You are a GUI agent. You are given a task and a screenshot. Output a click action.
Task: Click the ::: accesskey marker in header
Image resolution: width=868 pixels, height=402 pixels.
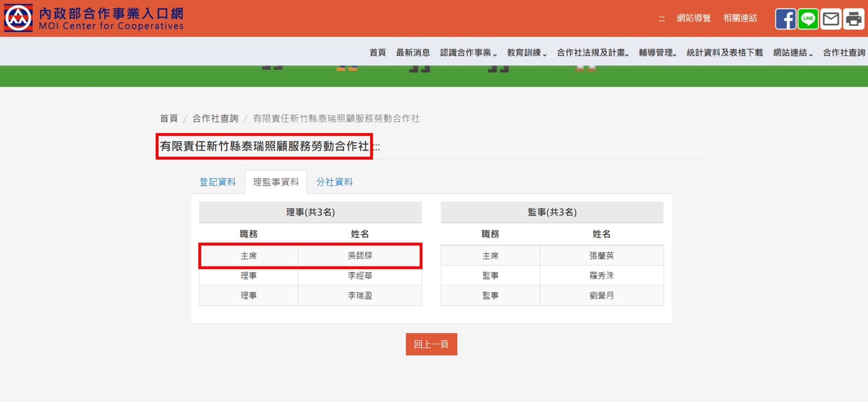662,19
